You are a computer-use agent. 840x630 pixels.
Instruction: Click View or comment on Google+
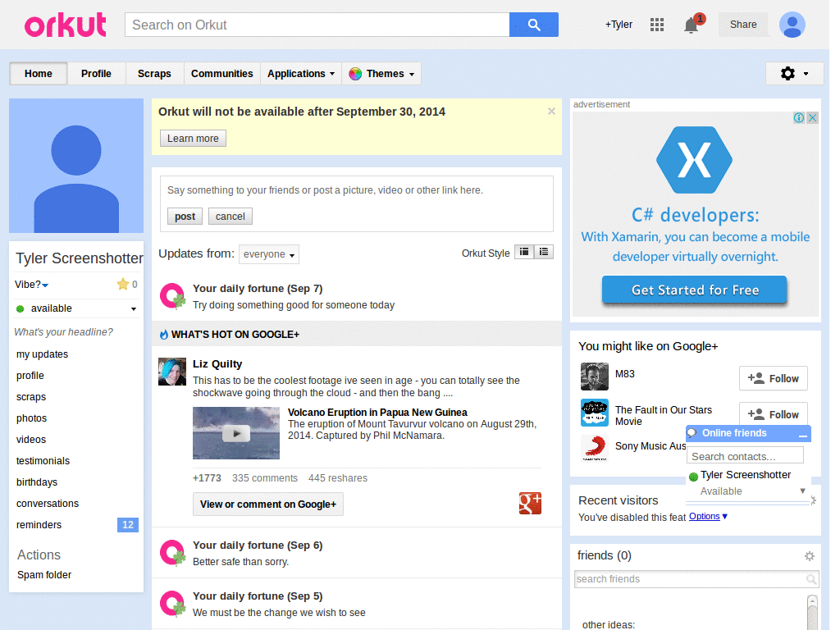[x=268, y=504]
